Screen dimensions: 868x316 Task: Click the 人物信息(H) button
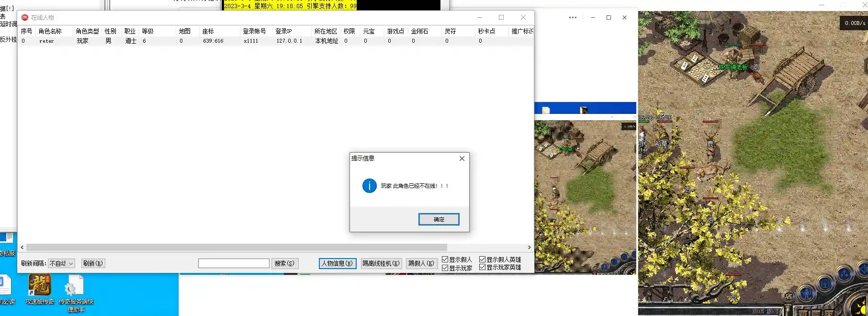click(x=338, y=263)
